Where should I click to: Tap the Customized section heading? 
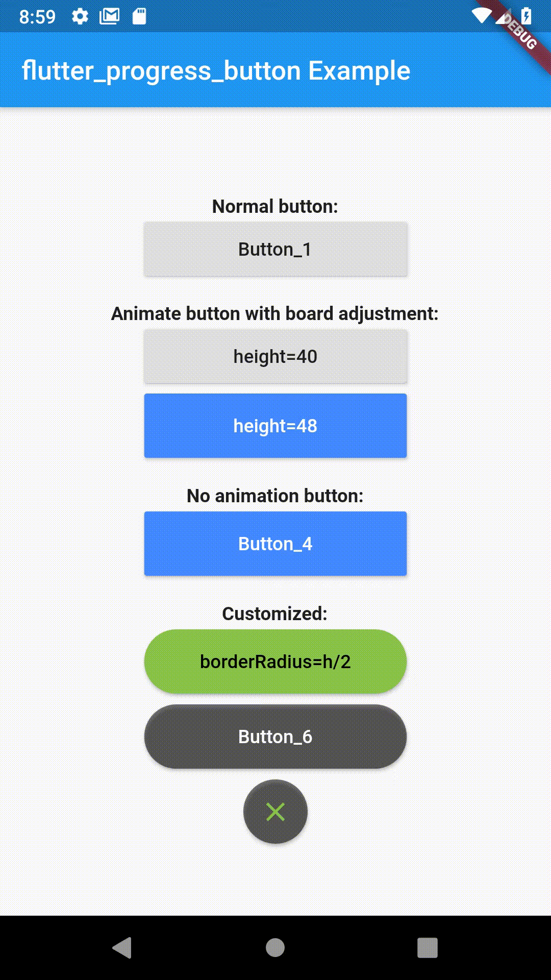click(275, 613)
